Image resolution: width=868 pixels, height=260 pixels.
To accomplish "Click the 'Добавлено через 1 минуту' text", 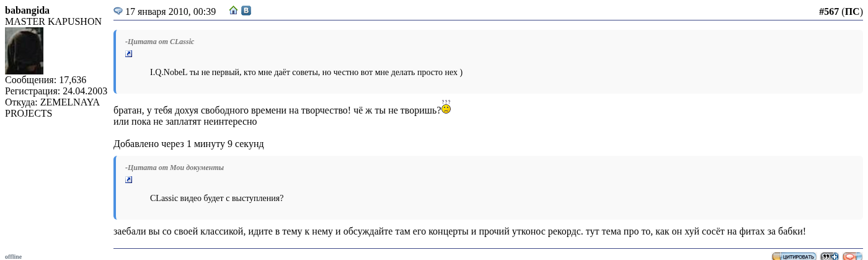I will tap(188, 144).
